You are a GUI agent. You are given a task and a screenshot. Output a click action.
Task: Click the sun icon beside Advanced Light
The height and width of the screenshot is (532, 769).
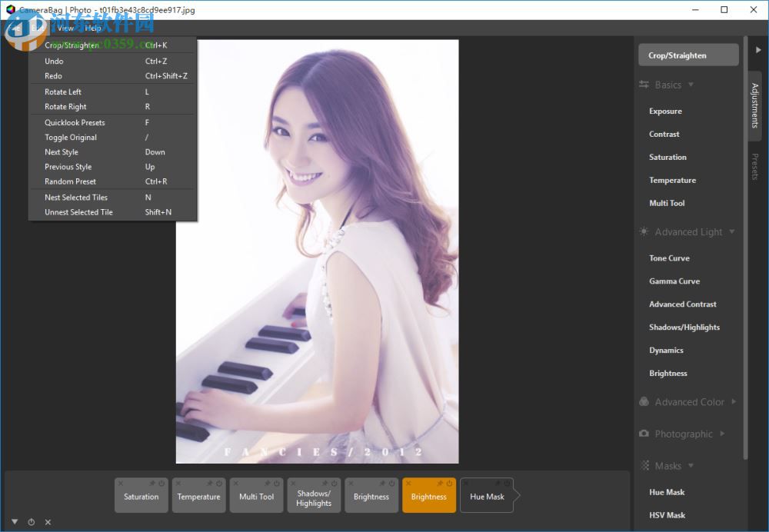point(644,231)
